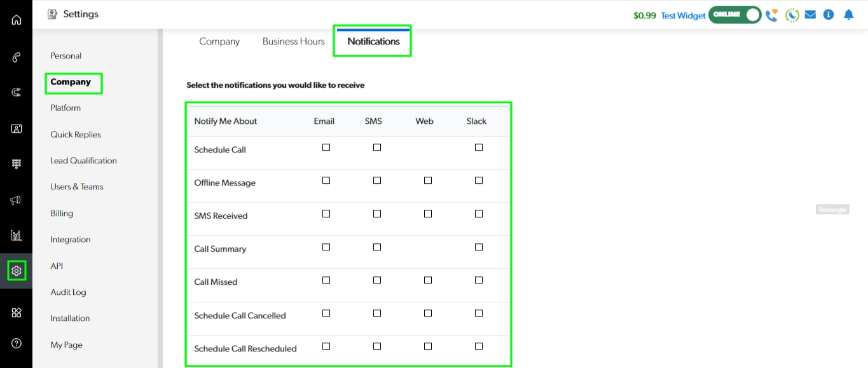The width and height of the screenshot is (868, 368).
Task: Enable Slack notification for Call Missed
Action: [x=479, y=280]
